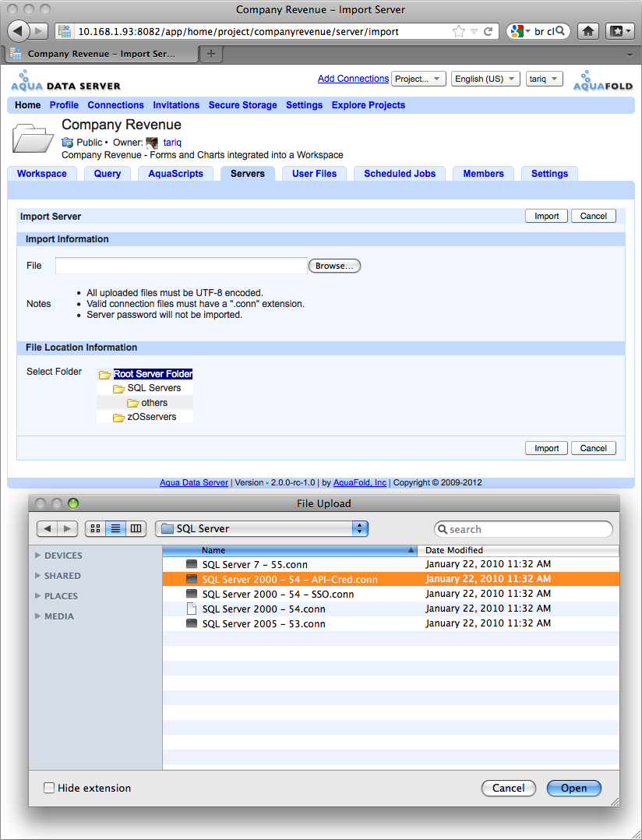Switch File Upload to list view

(x=115, y=529)
